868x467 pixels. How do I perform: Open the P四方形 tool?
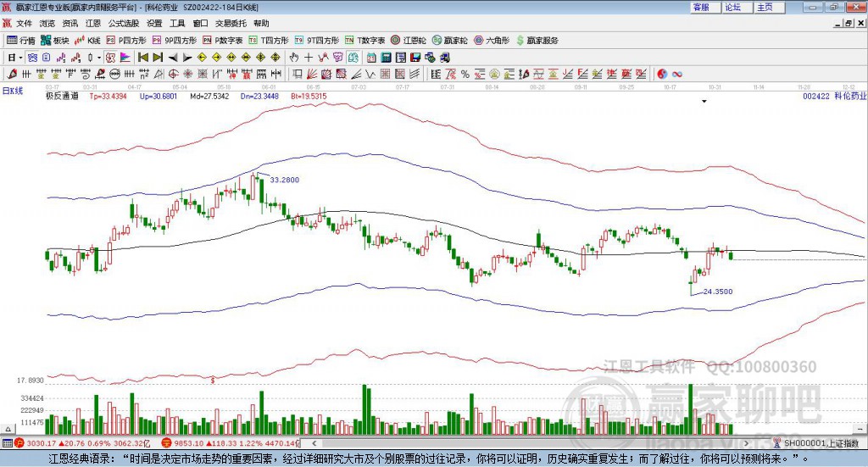click(126, 41)
